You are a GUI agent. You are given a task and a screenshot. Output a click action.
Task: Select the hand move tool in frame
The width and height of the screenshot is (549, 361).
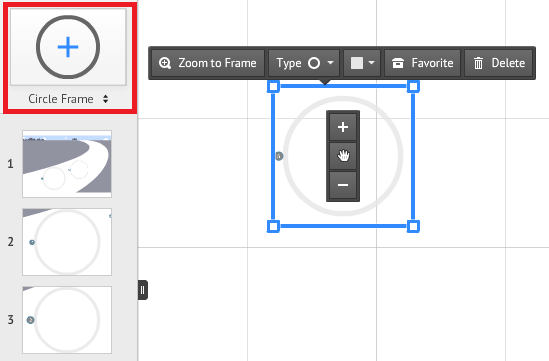pos(343,155)
